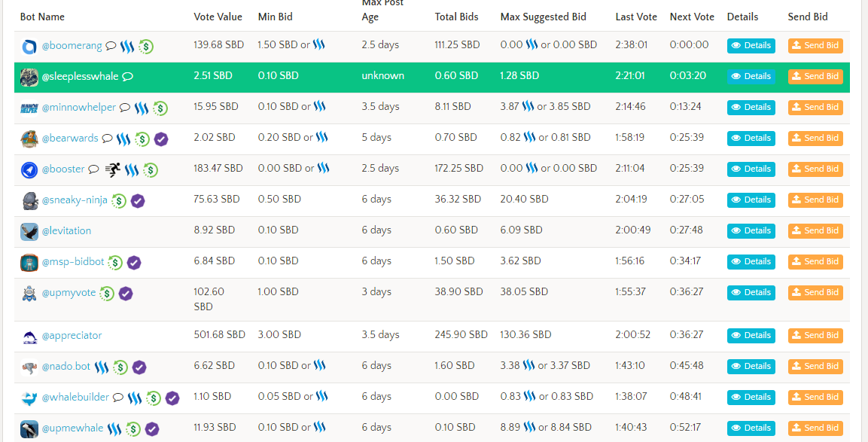Click the comment bubble icon next to @boomerang
Screen dimensions: 868x442
click(111, 46)
